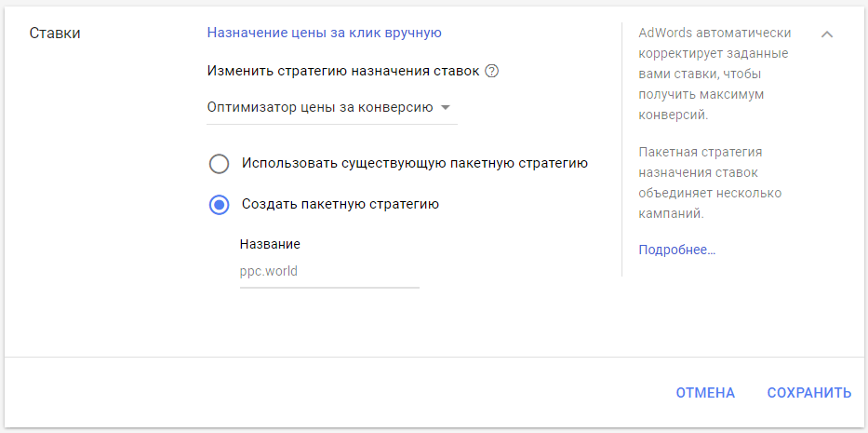Image resolution: width=868 pixels, height=433 pixels.
Task: Open 'Оптимизатор цены за конверсию' dropdown
Action: [319, 107]
